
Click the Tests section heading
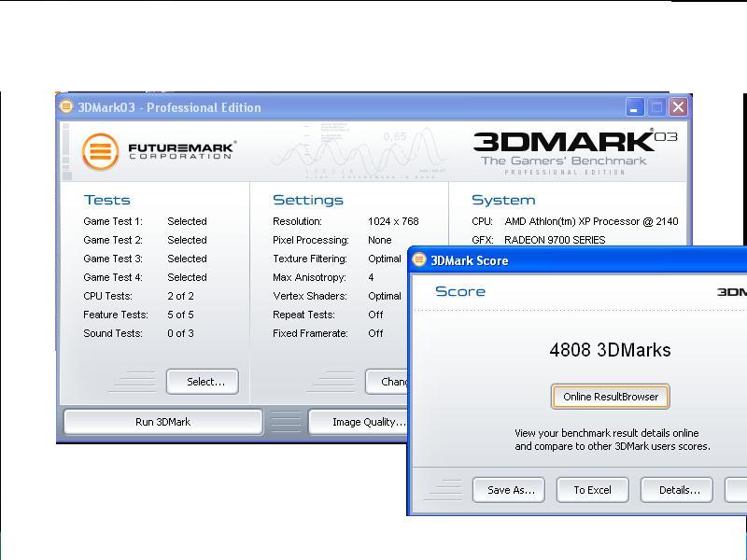tap(106, 200)
